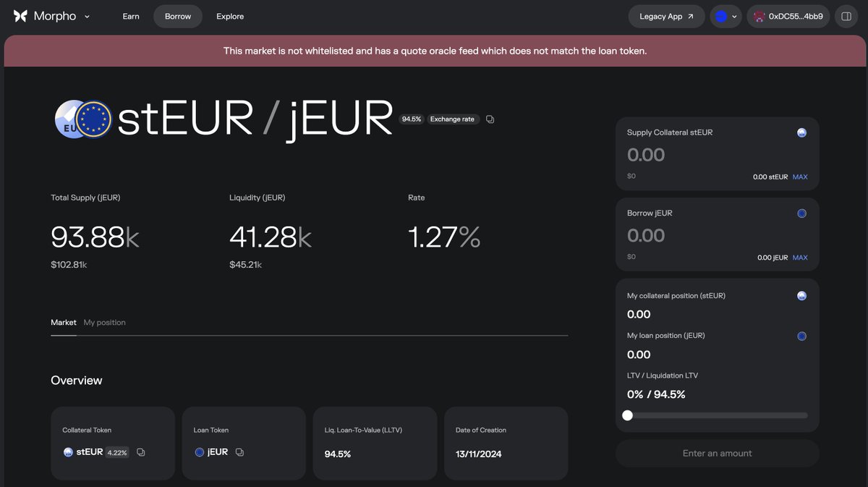Screen dimensions: 868x487
Task: Copy the jEUR loan token address
Action: 239,452
